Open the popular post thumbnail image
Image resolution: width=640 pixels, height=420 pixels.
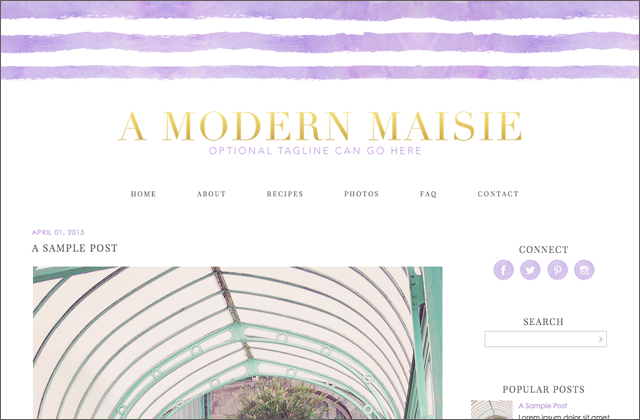(x=492, y=410)
